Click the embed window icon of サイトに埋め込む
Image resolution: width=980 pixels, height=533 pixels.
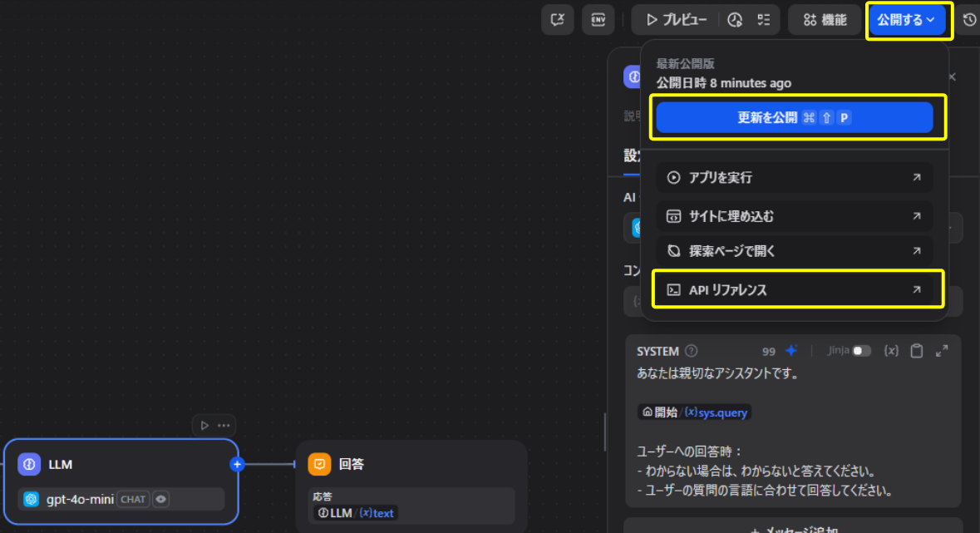[x=673, y=216]
